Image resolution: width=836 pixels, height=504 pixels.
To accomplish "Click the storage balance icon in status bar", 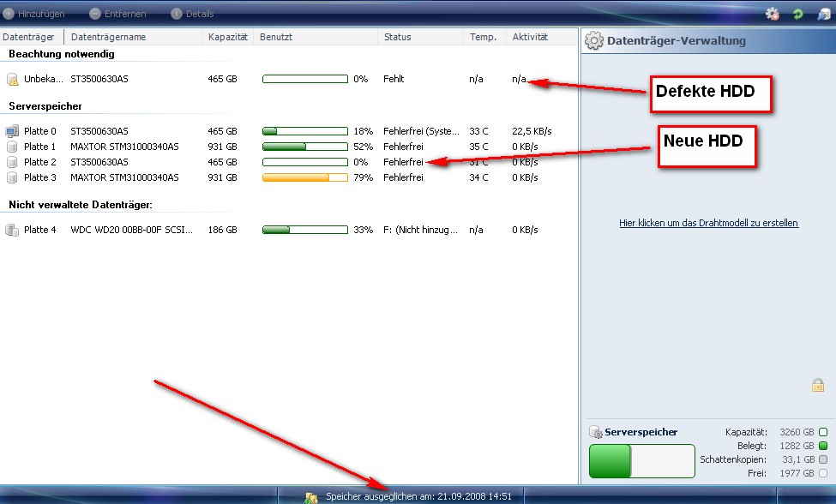I will click(x=312, y=496).
